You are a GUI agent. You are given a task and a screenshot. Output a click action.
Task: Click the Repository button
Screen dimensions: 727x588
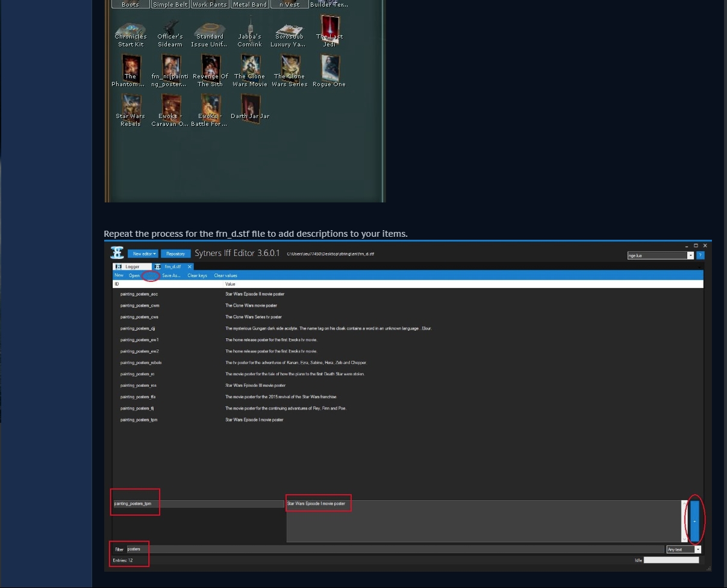pyautogui.click(x=176, y=254)
